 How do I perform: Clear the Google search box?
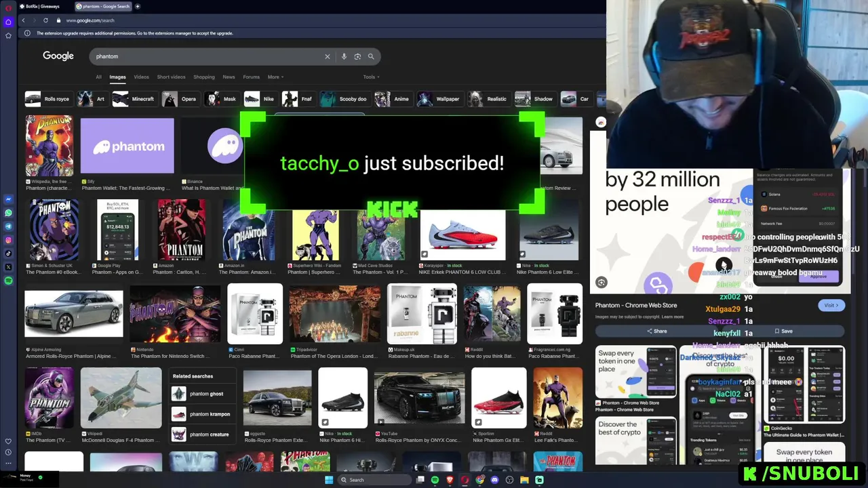tap(327, 56)
